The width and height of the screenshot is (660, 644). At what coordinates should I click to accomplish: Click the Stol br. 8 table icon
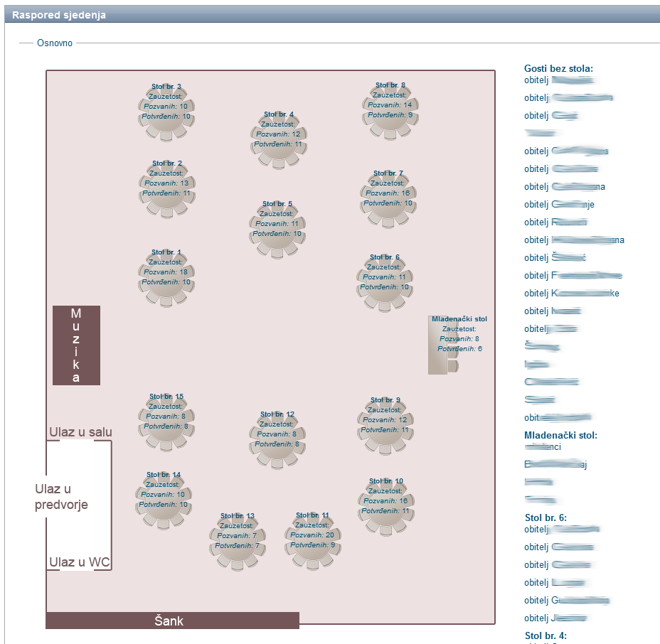pos(388,109)
